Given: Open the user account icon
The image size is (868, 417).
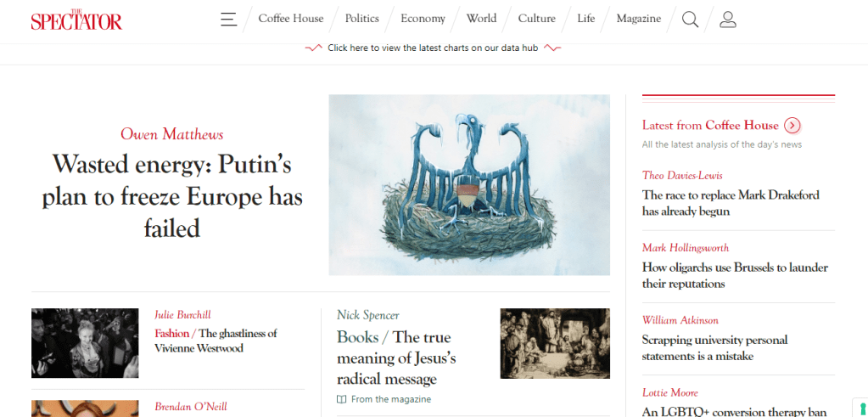Looking at the screenshot, I should point(727,20).
